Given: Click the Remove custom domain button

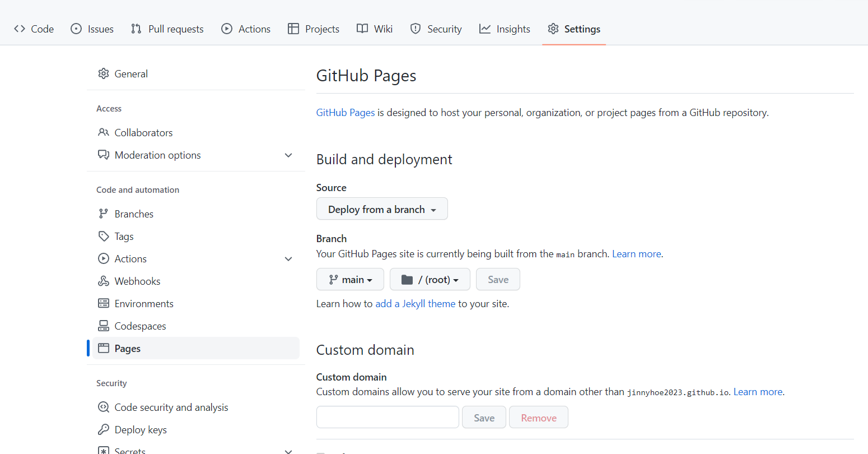Looking at the screenshot, I should [x=539, y=417].
